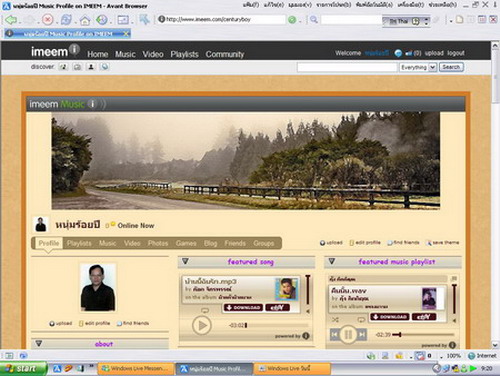
Task: Open the browser History clock icon
Action: [x=102, y=20]
